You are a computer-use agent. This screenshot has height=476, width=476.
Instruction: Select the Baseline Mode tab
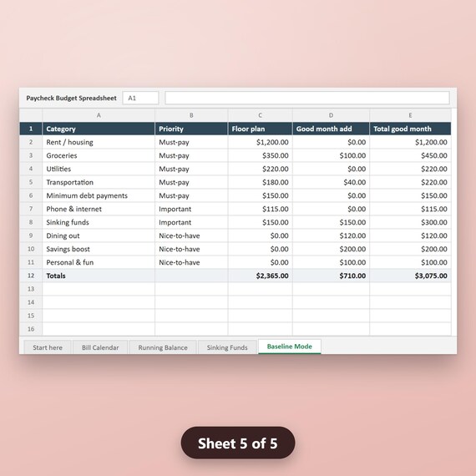click(x=290, y=347)
